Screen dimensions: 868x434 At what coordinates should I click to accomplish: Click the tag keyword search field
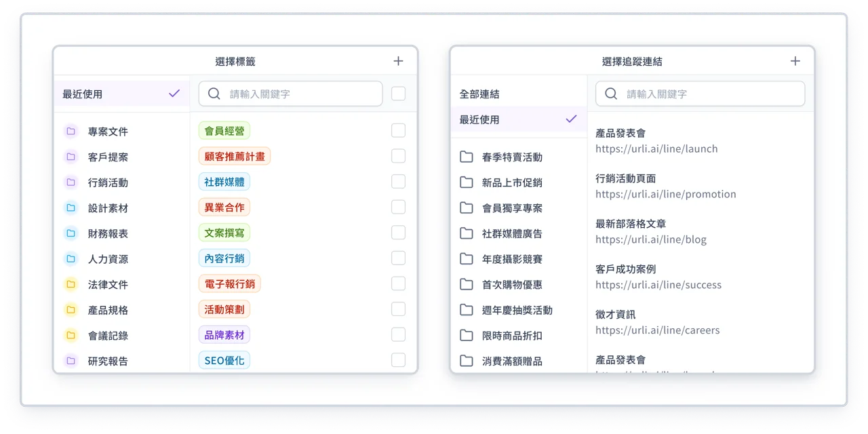point(290,94)
